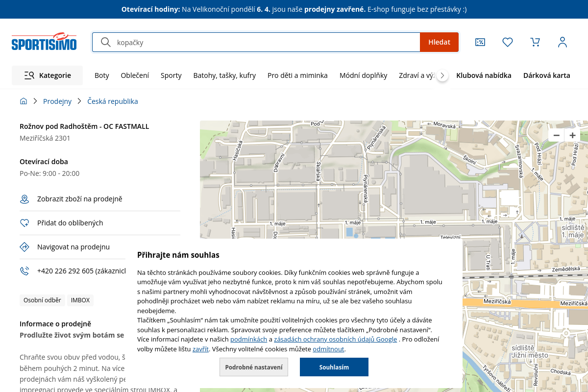
Task: Open the user account icon
Action: [563, 42]
